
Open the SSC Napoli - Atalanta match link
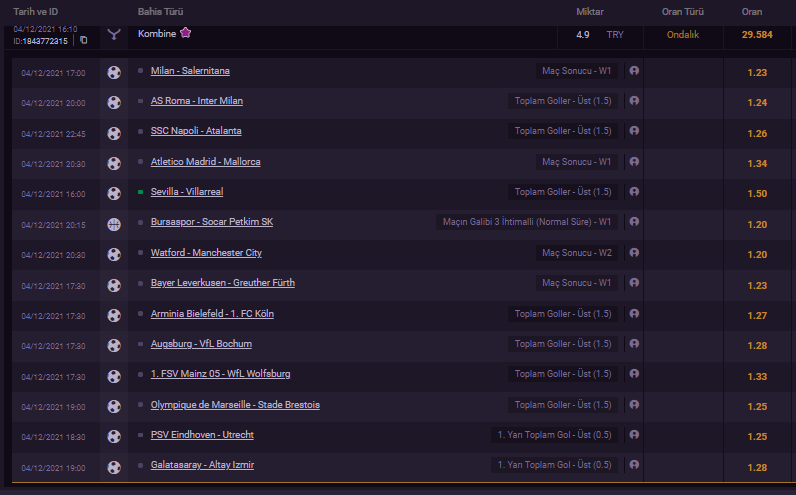(x=196, y=130)
